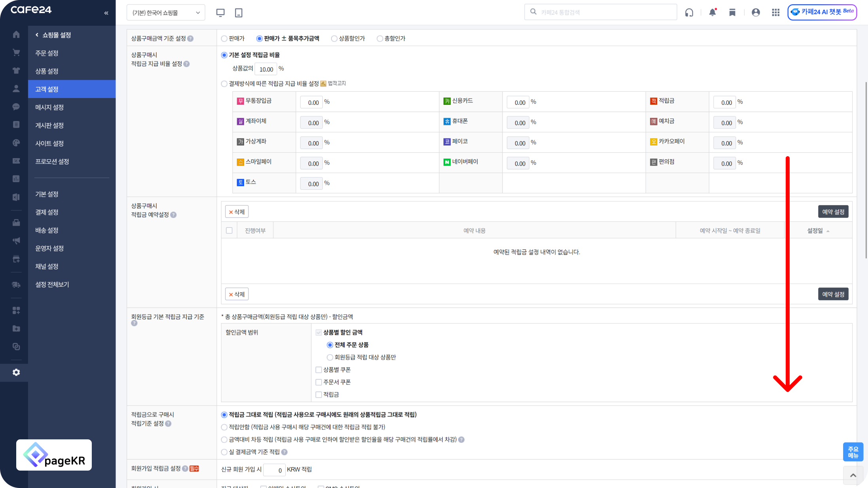Open the apps grid icon
Image resolution: width=868 pixels, height=488 pixels.
(775, 12)
